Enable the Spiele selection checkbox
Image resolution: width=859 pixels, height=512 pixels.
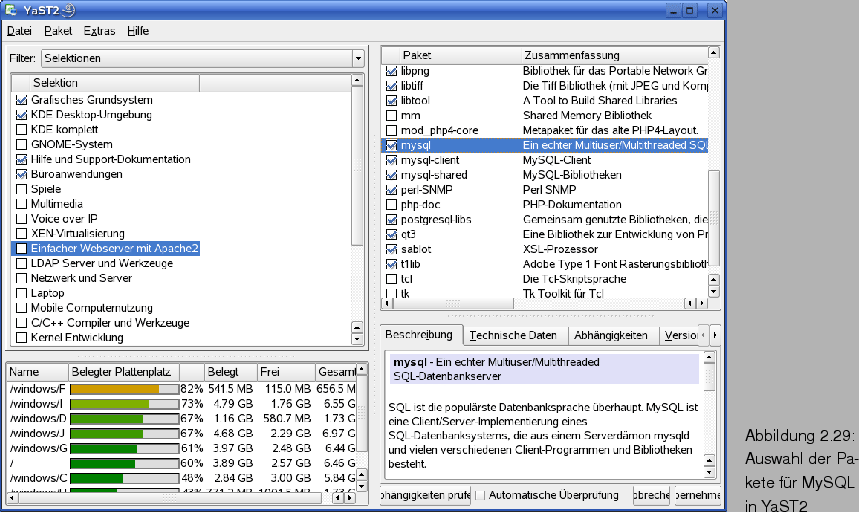(x=21, y=189)
